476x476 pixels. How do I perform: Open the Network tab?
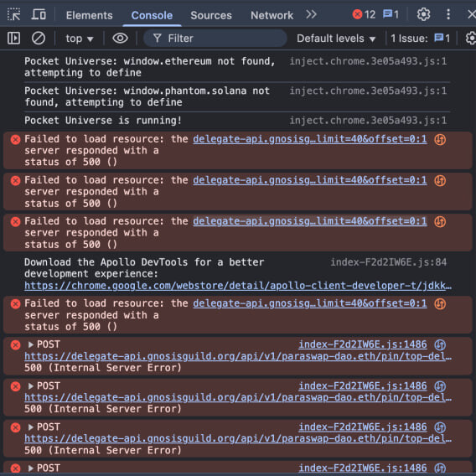click(272, 15)
